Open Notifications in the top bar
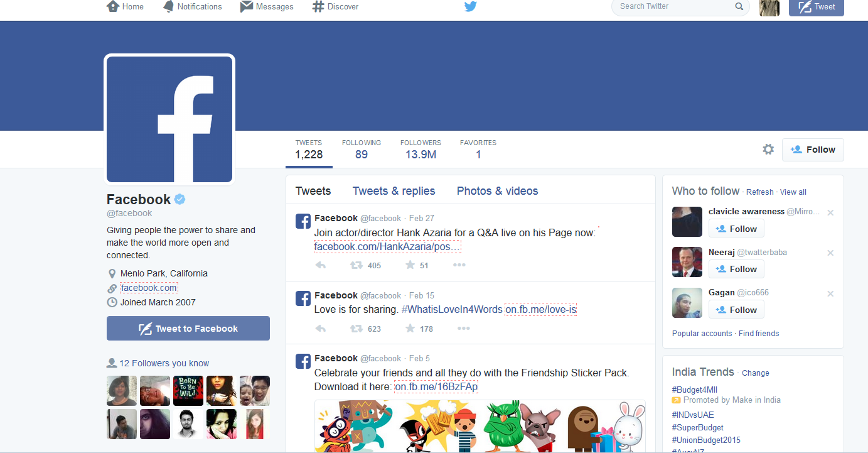The height and width of the screenshot is (453, 868). click(192, 7)
